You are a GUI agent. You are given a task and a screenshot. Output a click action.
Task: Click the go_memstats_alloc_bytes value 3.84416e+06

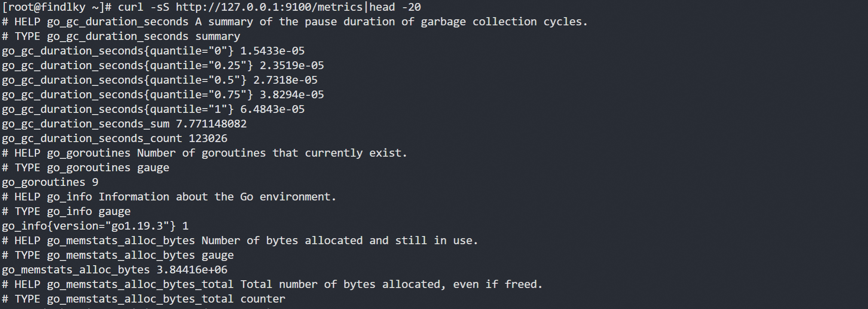(192, 270)
